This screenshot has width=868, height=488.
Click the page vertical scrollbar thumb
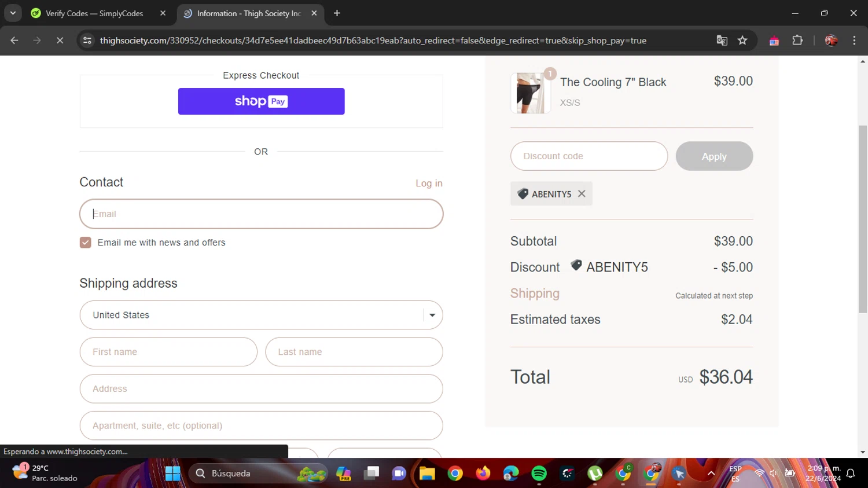click(863, 219)
